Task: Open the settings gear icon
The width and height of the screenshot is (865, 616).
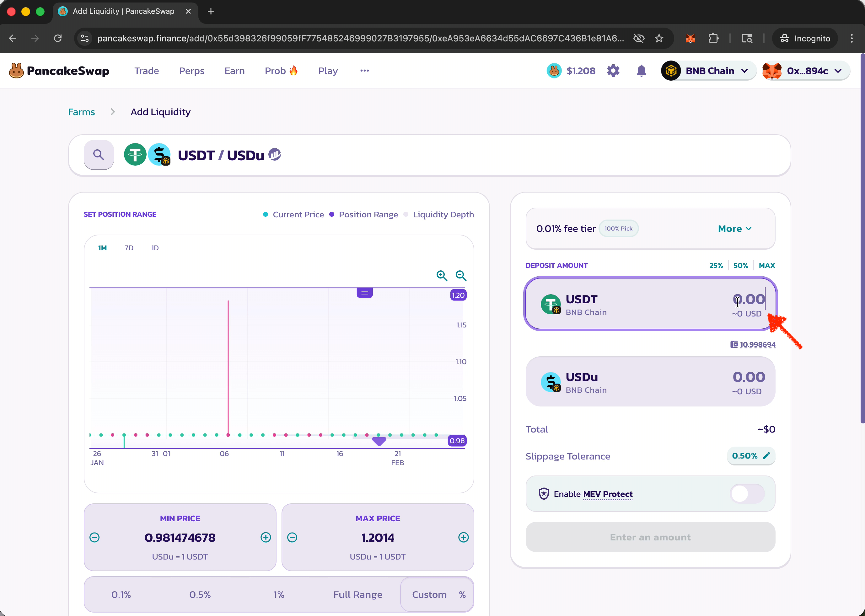Action: click(x=613, y=71)
